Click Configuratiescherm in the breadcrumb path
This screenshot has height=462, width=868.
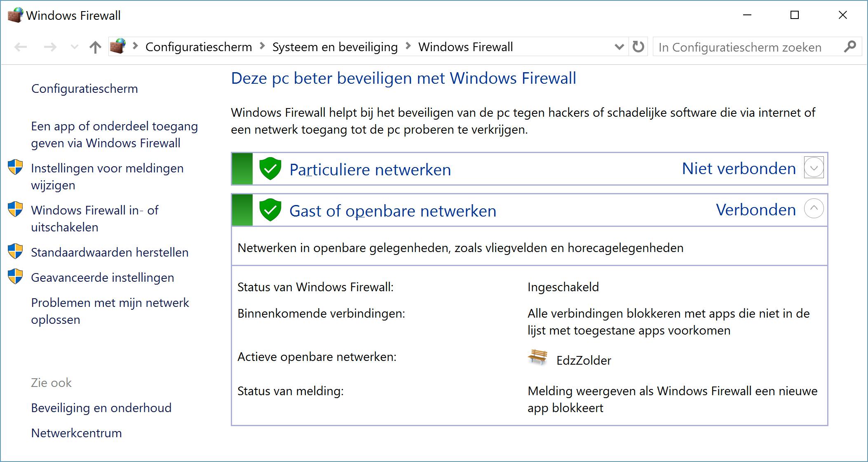[198, 47]
